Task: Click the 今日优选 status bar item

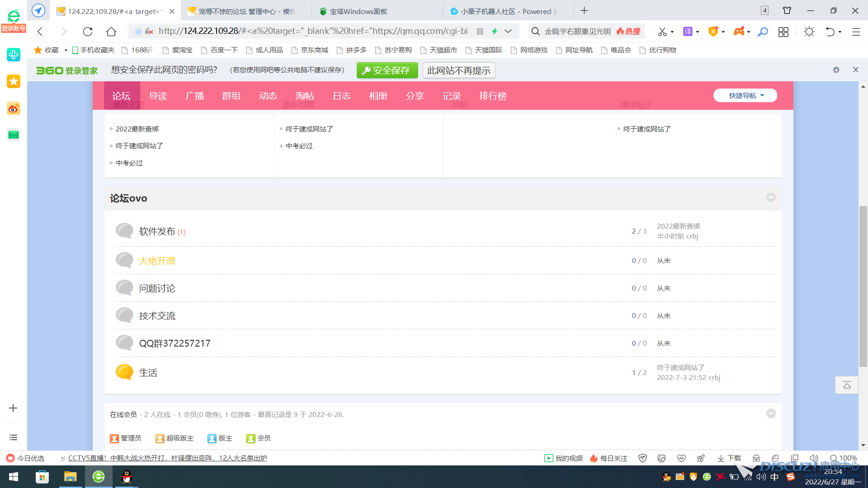Action: [x=25, y=458]
